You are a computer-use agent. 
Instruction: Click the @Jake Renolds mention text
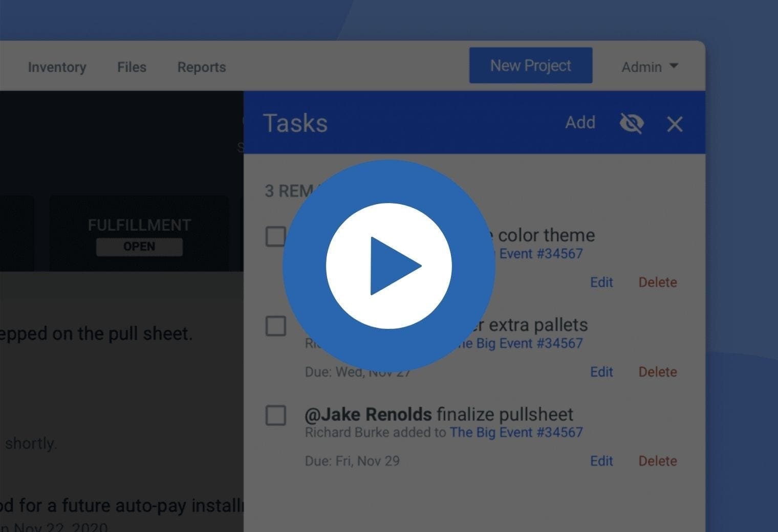point(368,414)
